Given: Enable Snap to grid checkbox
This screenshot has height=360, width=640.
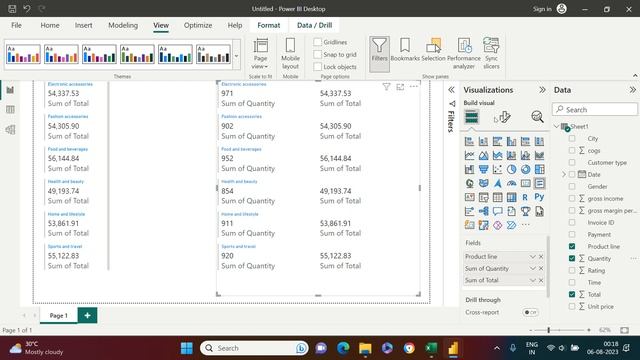Looking at the screenshot, I should click(318, 54).
